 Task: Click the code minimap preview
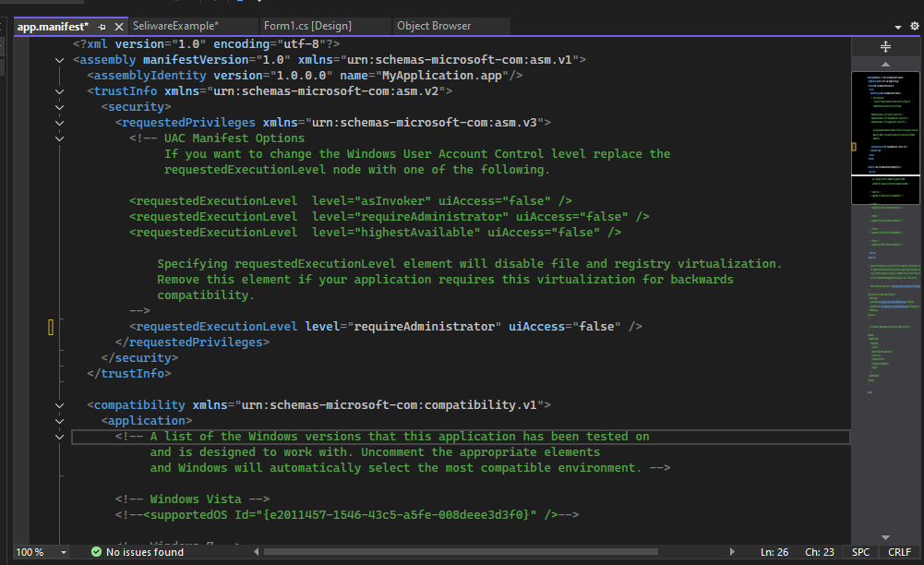[885, 138]
